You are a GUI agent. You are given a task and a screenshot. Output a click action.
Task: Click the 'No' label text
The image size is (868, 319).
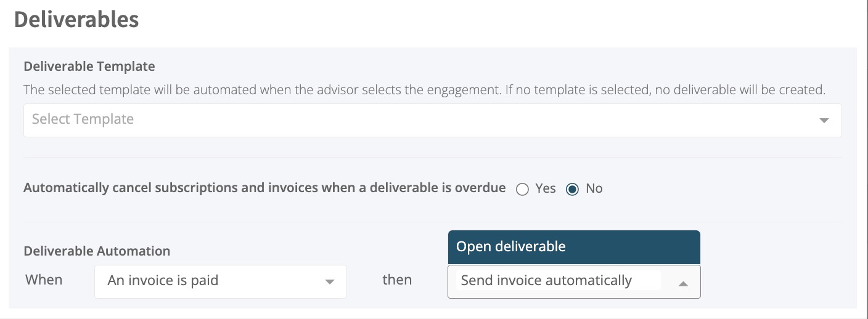point(594,188)
